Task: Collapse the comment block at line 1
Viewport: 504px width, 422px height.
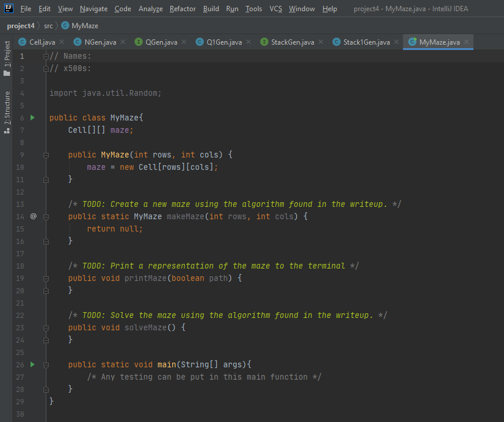Action: click(46, 56)
